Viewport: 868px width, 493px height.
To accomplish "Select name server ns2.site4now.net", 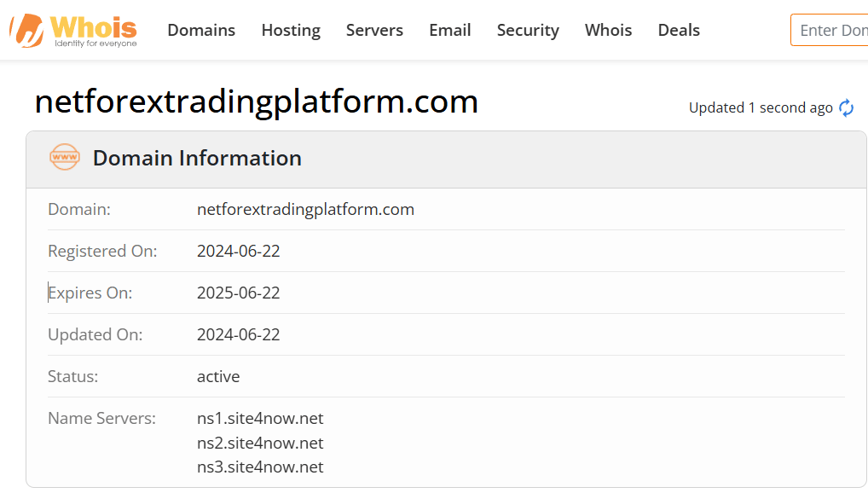I will [260, 443].
